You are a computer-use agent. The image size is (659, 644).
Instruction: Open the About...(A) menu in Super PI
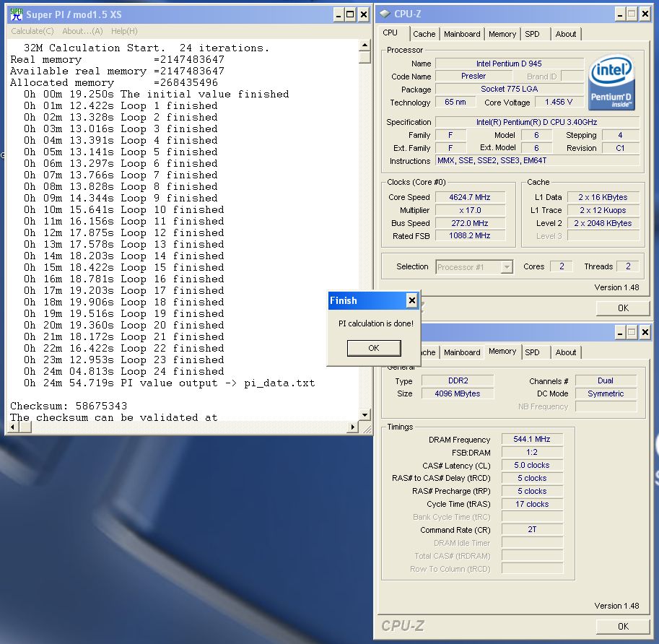[82, 31]
